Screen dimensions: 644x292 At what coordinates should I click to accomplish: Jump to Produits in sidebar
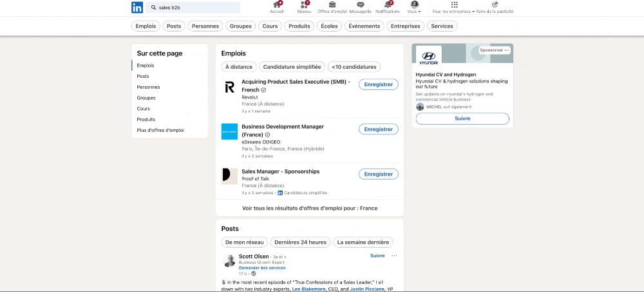tap(146, 120)
